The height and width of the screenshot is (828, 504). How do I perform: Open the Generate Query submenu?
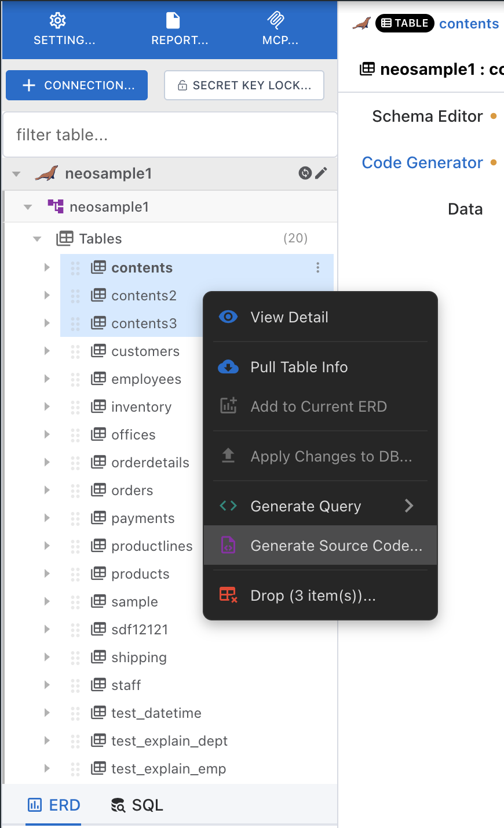(x=320, y=506)
